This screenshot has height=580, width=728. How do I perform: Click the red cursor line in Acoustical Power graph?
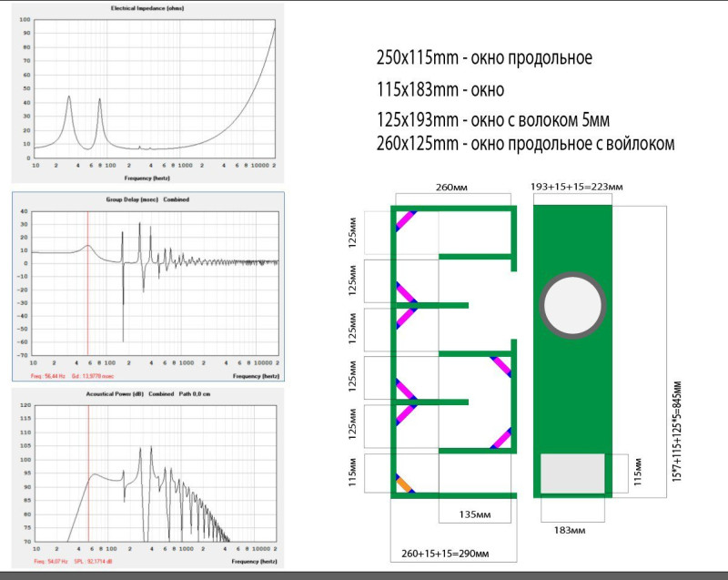[x=88, y=473]
